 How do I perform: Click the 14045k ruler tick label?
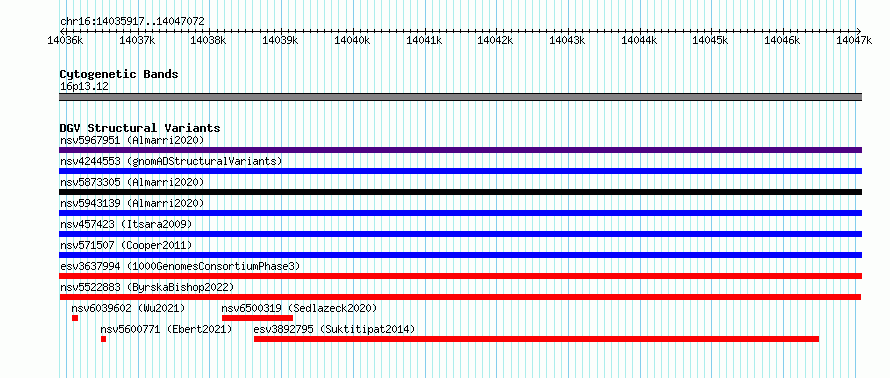click(x=711, y=40)
